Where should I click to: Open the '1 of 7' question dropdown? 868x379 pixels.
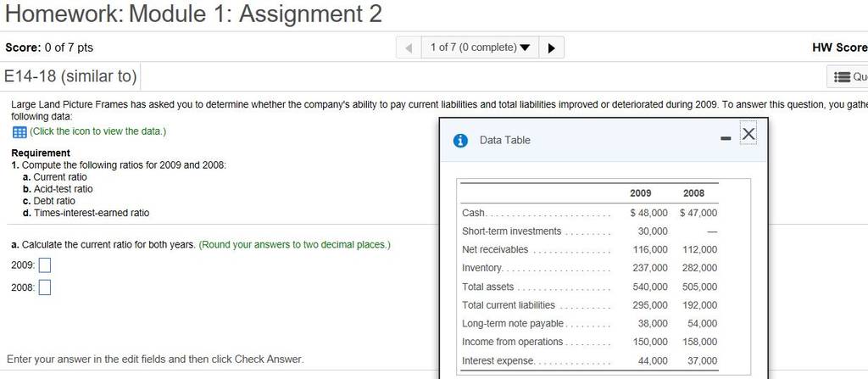point(481,47)
